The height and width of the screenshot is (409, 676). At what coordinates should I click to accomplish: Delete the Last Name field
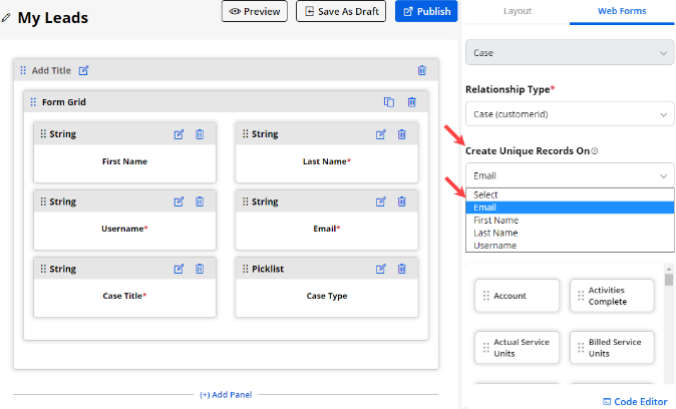401,134
